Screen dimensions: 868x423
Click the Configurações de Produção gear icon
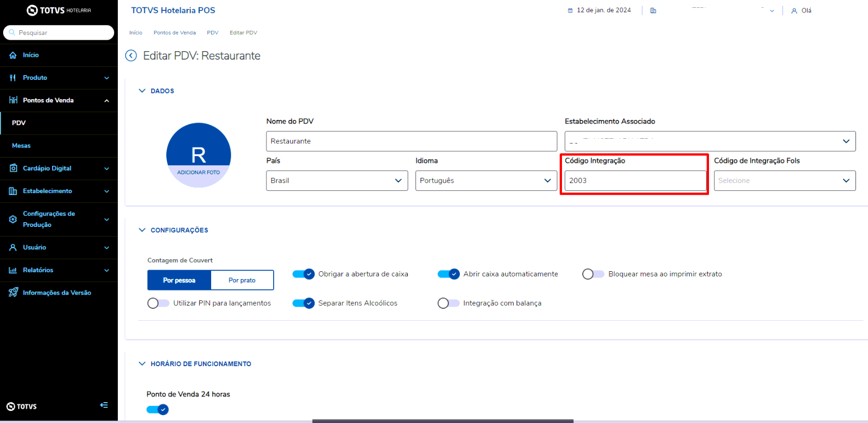[13, 219]
